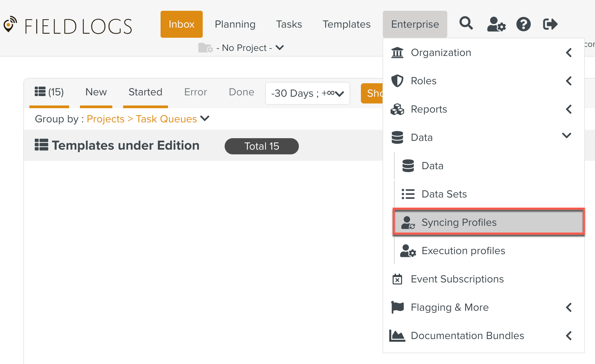Open the Planning menu item
Viewport: 595px width, 364px height.
point(235,24)
